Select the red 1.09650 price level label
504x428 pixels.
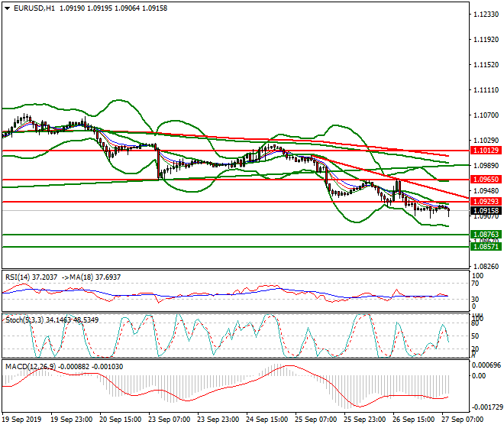pos(486,180)
